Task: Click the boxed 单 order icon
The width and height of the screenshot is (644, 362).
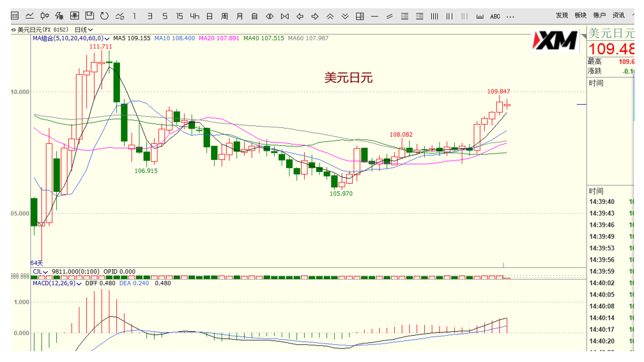Action: pos(74,16)
